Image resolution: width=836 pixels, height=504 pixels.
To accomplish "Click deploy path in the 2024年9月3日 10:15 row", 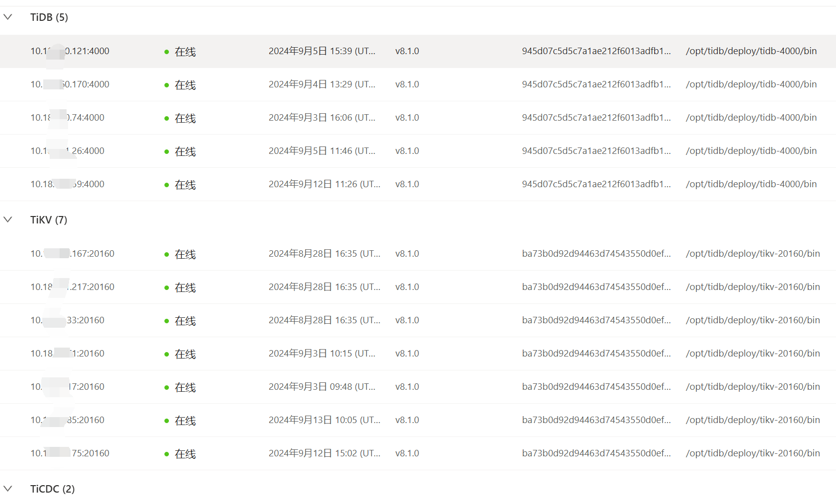I will point(753,354).
